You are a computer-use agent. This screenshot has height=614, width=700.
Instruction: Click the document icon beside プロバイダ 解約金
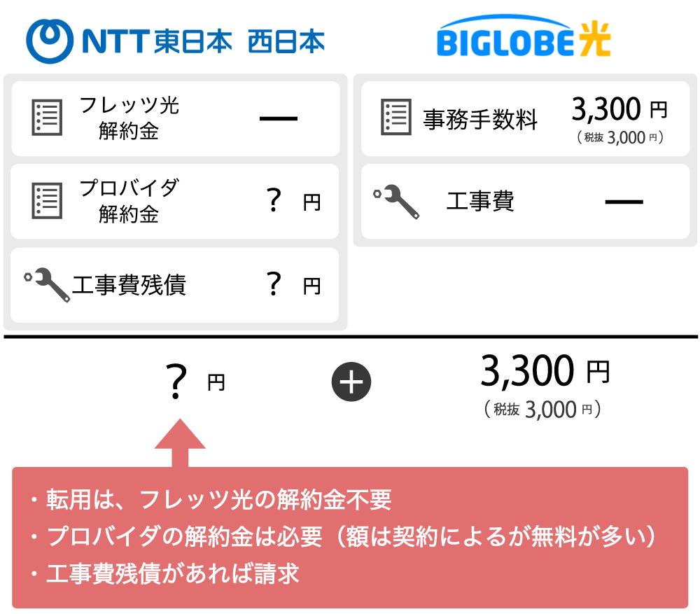[47, 201]
